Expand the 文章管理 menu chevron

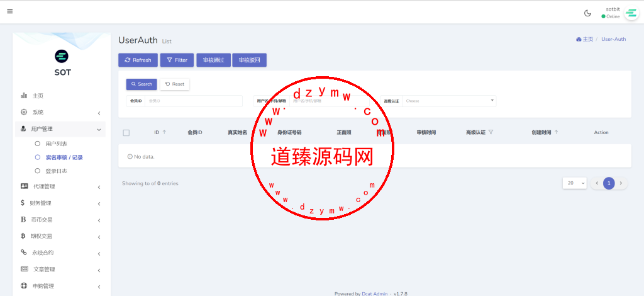pyautogui.click(x=99, y=270)
